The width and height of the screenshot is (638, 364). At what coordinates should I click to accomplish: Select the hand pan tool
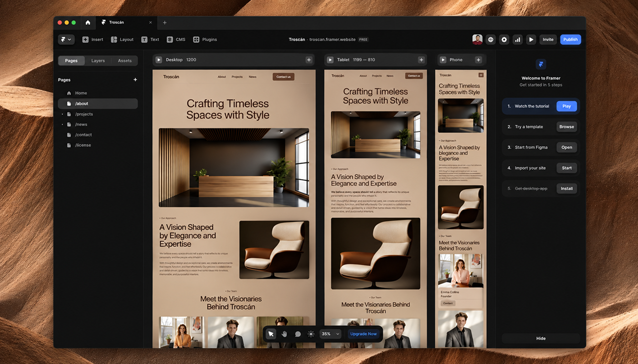tap(284, 334)
